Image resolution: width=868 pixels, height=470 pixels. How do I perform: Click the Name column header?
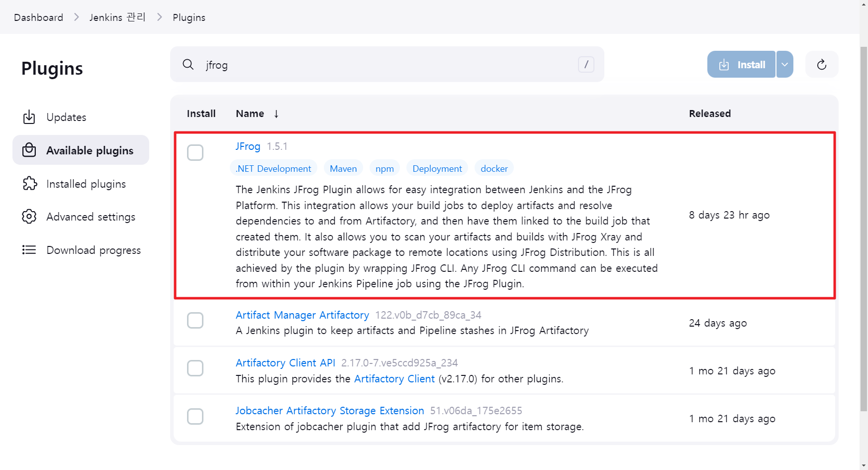[x=250, y=114]
